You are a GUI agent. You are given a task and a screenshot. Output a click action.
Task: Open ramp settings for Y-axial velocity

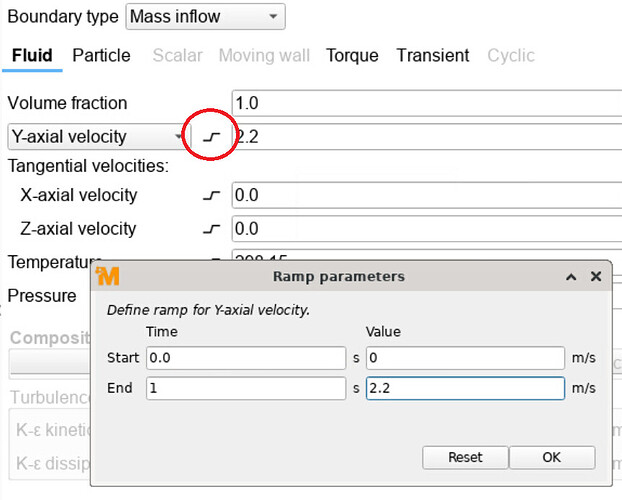(211, 137)
